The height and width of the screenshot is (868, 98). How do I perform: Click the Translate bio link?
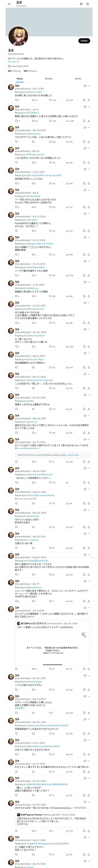tap(14, 62)
